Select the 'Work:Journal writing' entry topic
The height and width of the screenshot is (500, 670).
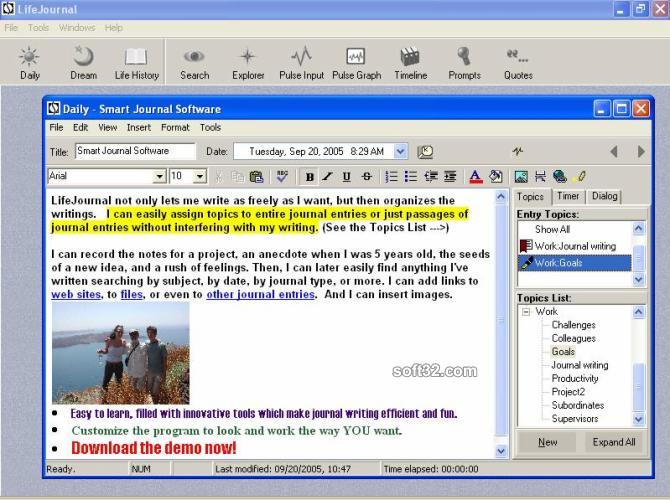pyautogui.click(x=574, y=246)
